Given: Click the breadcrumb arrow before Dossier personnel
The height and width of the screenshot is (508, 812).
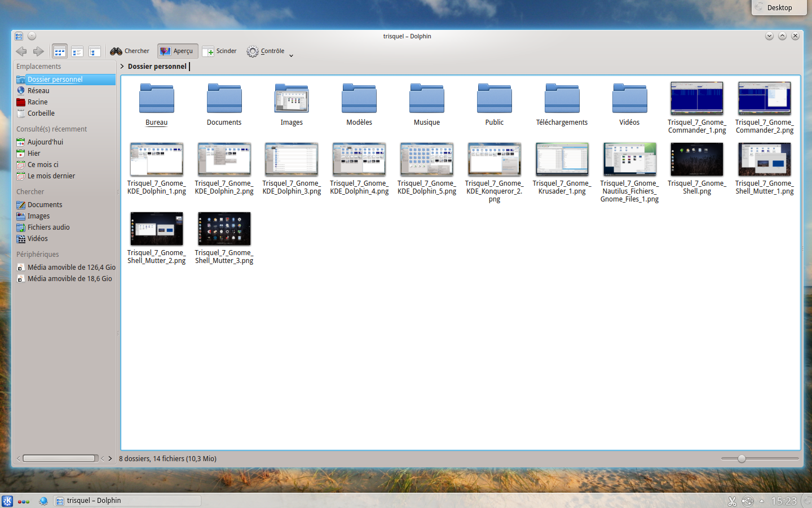Looking at the screenshot, I should click(x=122, y=66).
